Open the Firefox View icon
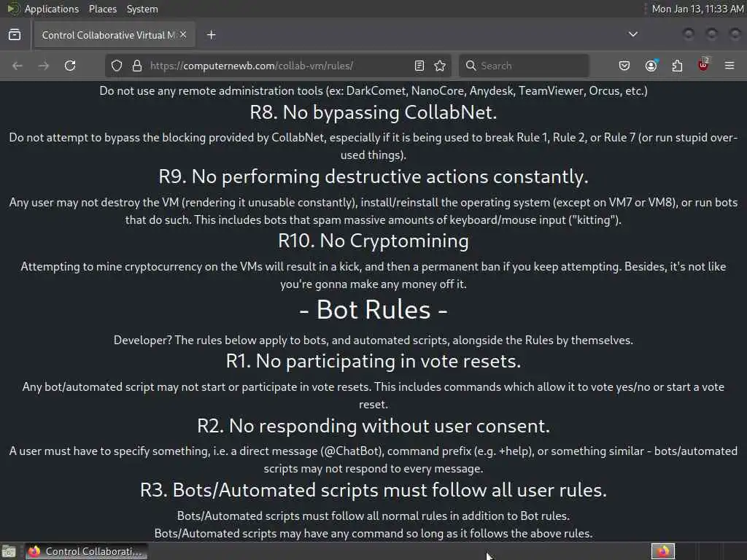Viewport: 747px width, 560px height. point(15,35)
